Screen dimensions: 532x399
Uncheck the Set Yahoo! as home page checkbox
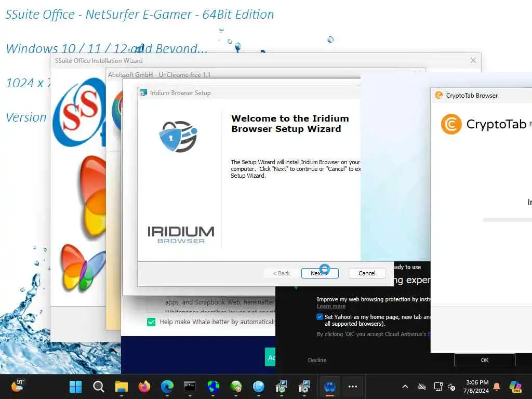tap(320, 316)
